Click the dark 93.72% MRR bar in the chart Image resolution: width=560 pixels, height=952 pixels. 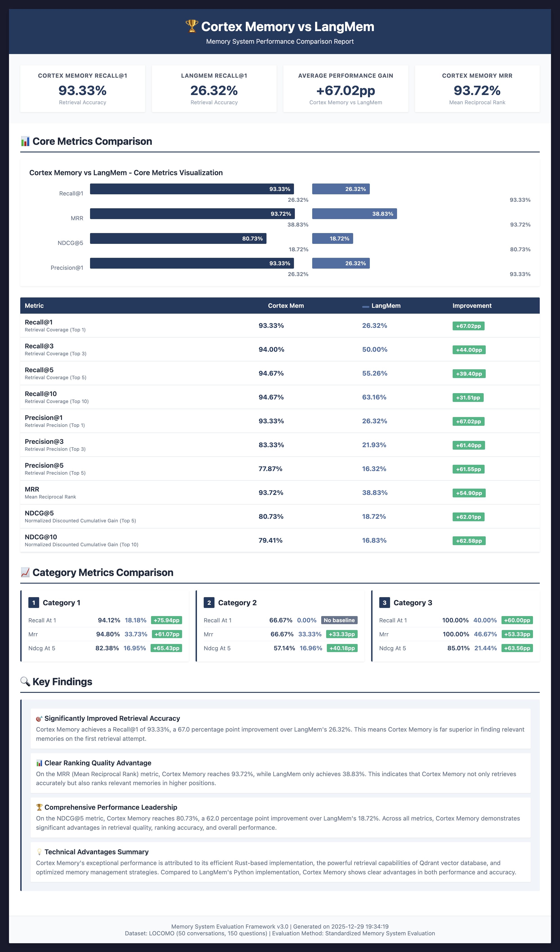coord(192,214)
